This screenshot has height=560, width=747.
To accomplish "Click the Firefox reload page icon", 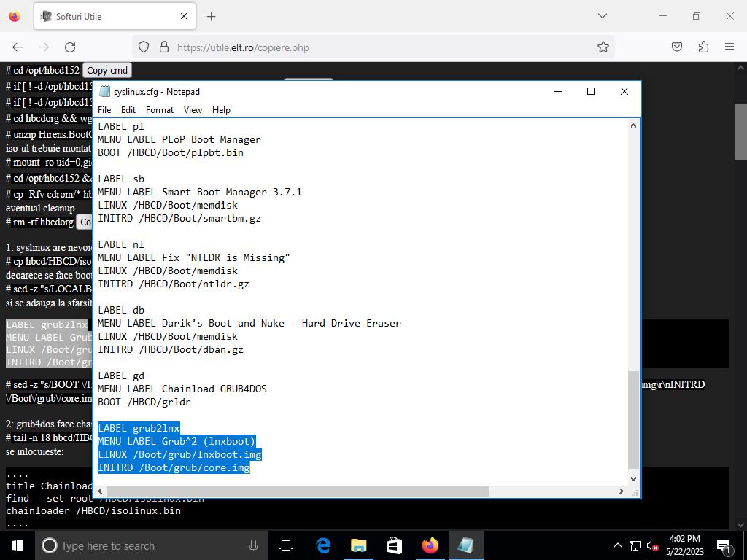I will 70,47.
